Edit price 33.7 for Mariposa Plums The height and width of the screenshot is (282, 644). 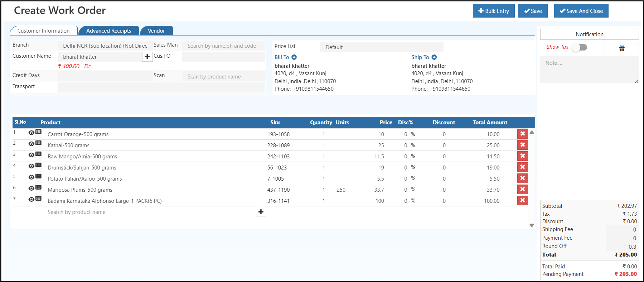(x=379, y=190)
